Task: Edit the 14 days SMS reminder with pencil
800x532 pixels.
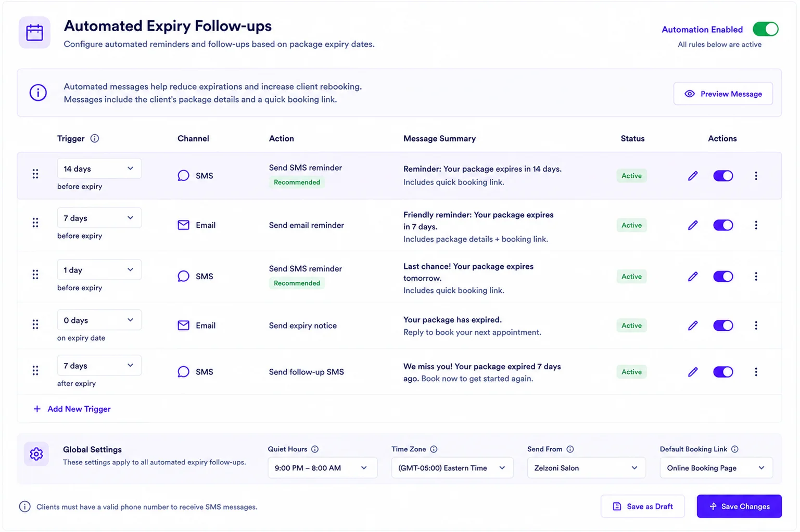Action: click(693, 176)
